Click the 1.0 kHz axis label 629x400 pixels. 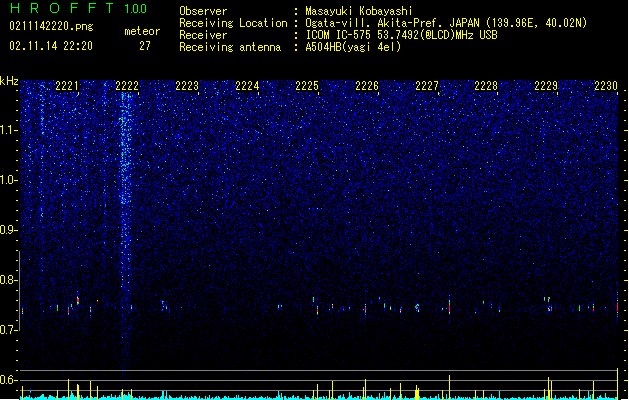[8, 180]
